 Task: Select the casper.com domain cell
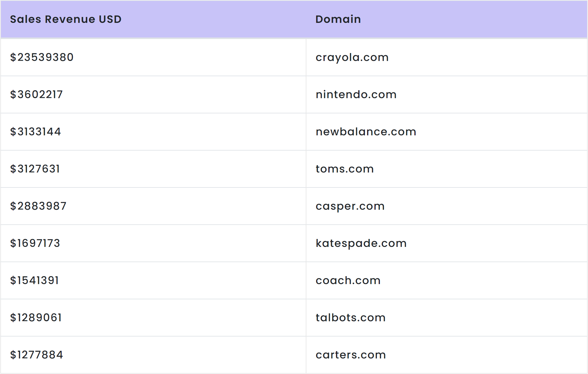(350, 206)
